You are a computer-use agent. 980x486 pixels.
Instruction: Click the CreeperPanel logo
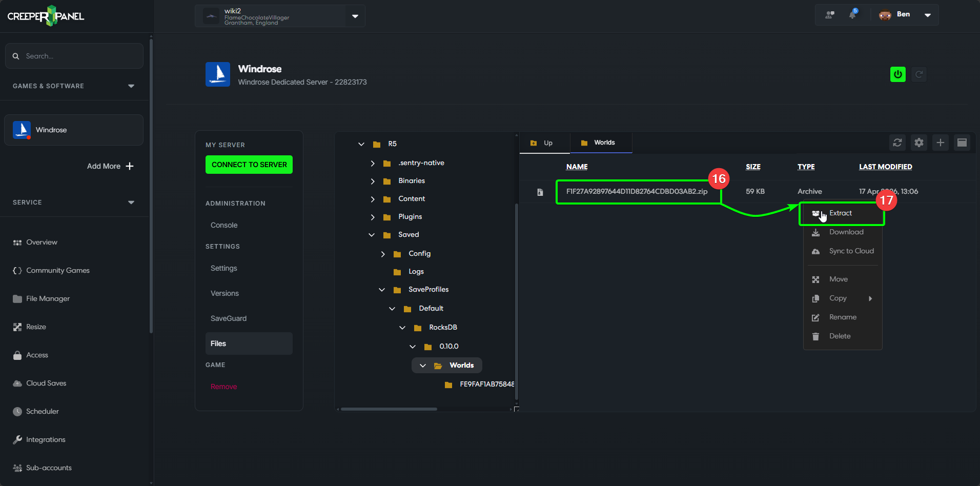(x=46, y=16)
